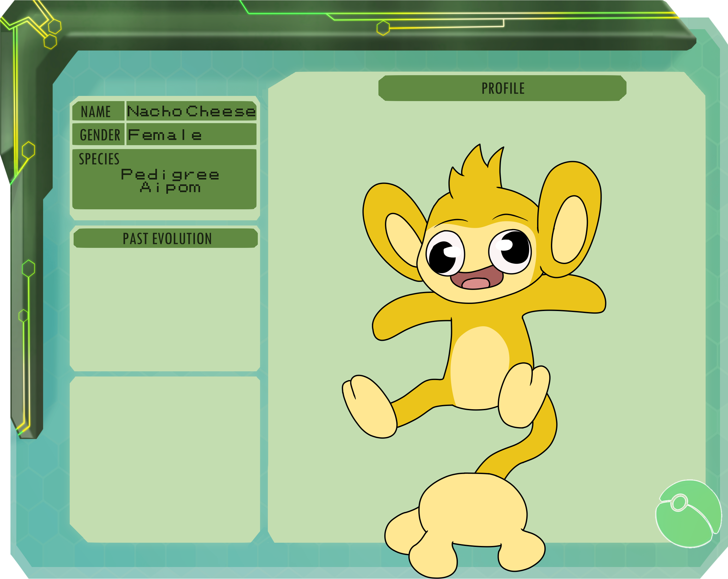Click the SPECIES label
The image size is (728, 579).
[99, 159]
